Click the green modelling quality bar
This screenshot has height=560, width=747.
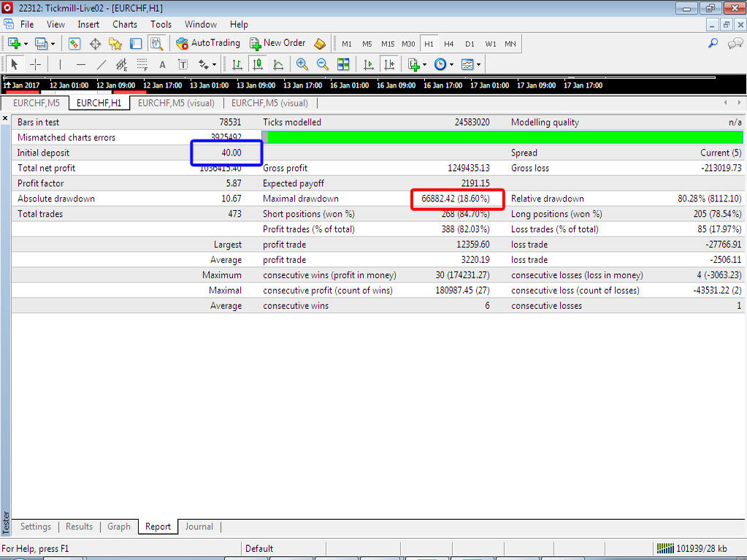point(502,137)
